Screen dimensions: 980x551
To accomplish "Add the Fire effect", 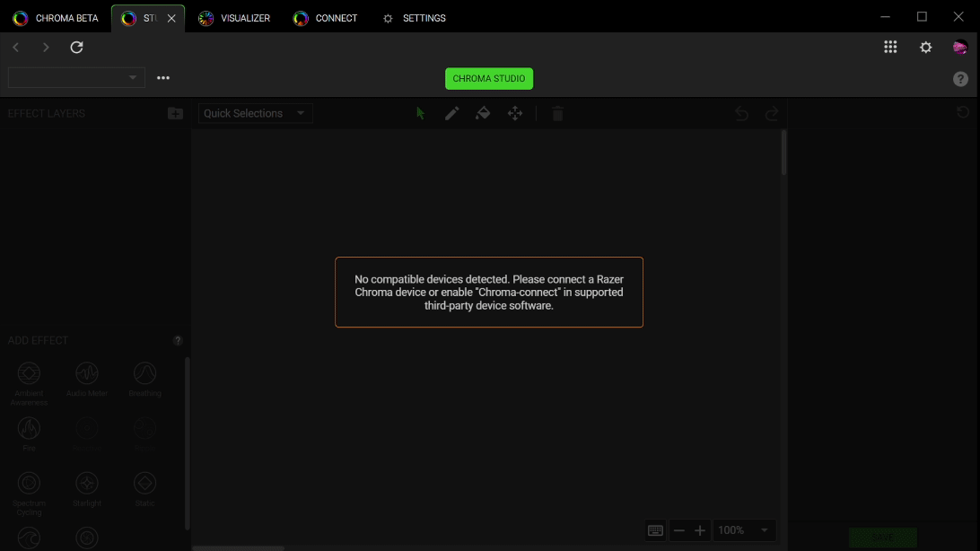I will tap(29, 429).
